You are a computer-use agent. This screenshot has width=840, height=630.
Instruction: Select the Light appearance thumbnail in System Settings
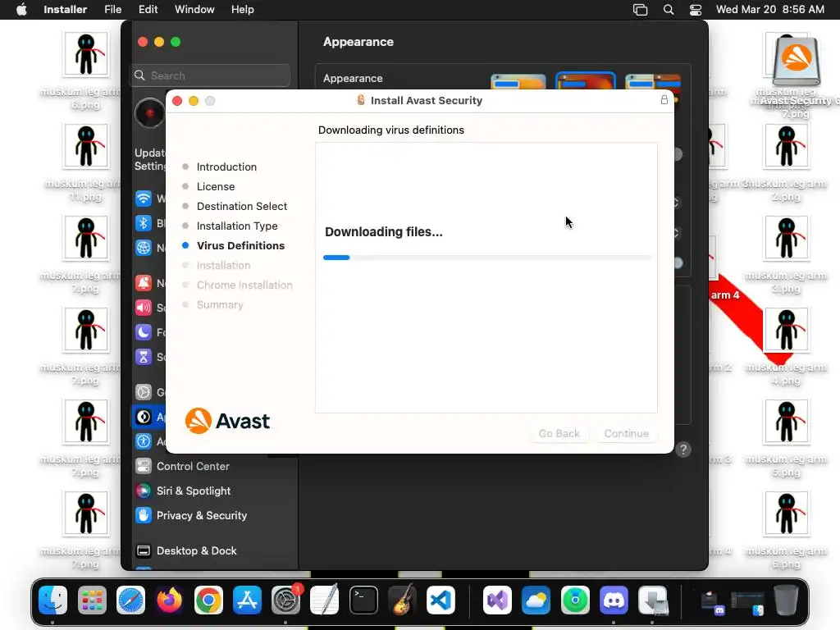pos(518,82)
